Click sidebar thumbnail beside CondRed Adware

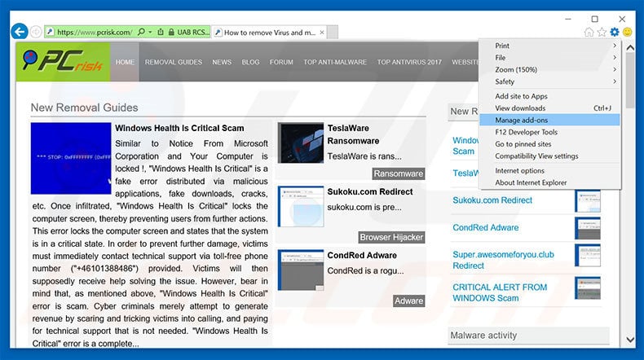(x=587, y=228)
